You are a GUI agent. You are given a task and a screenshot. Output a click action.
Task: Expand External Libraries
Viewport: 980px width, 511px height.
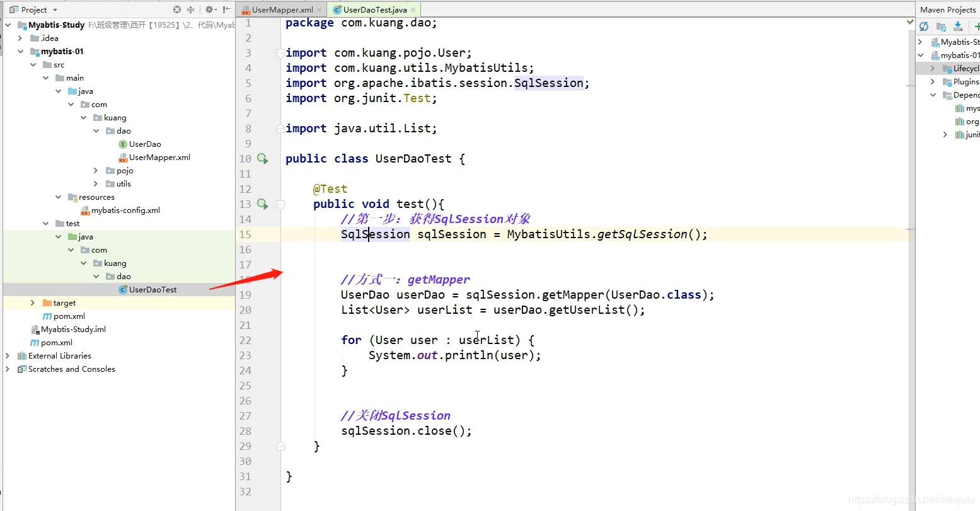pyautogui.click(x=8, y=356)
